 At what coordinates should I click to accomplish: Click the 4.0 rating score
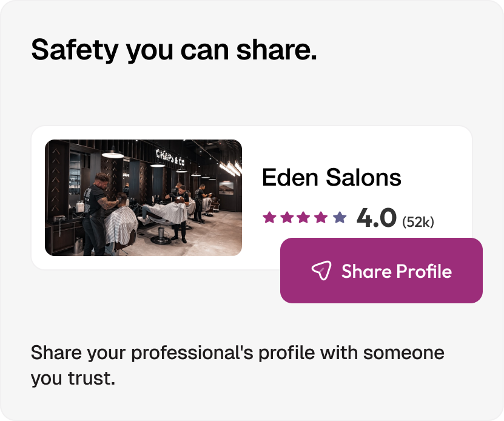pos(377,218)
